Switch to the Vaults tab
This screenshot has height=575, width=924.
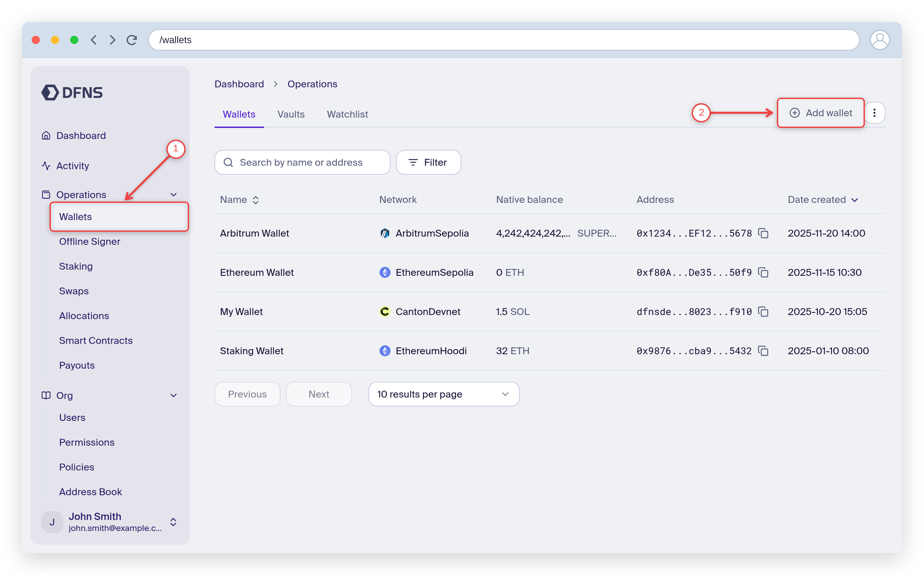(x=291, y=114)
